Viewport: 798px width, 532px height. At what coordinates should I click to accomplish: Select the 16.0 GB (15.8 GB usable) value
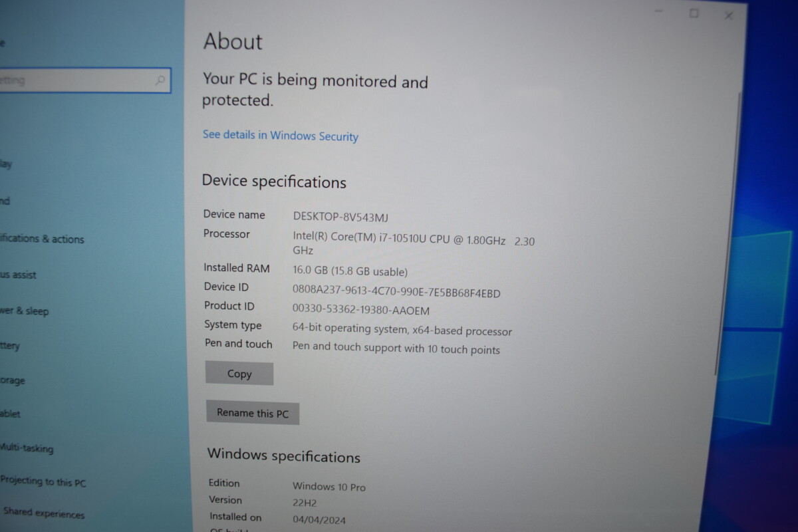(x=350, y=271)
